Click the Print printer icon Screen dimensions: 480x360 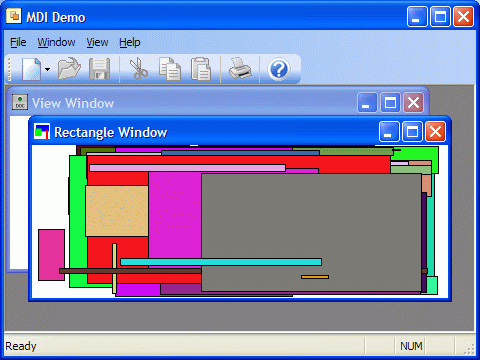240,68
